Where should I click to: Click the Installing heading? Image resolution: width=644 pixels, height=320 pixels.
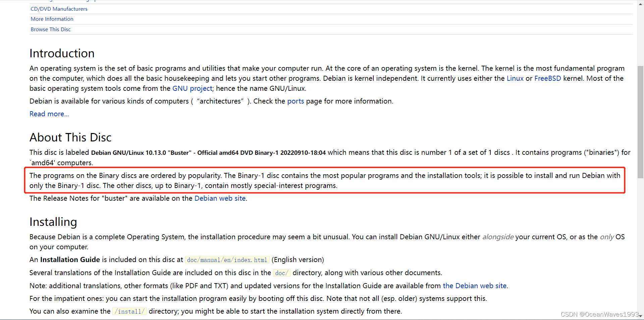(x=53, y=222)
